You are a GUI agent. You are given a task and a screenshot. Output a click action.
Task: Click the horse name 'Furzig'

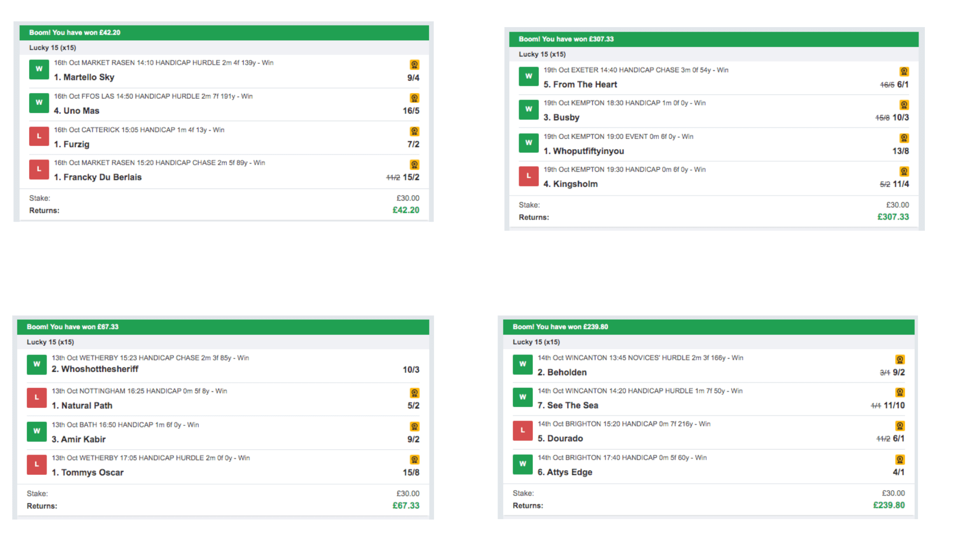tap(76, 144)
